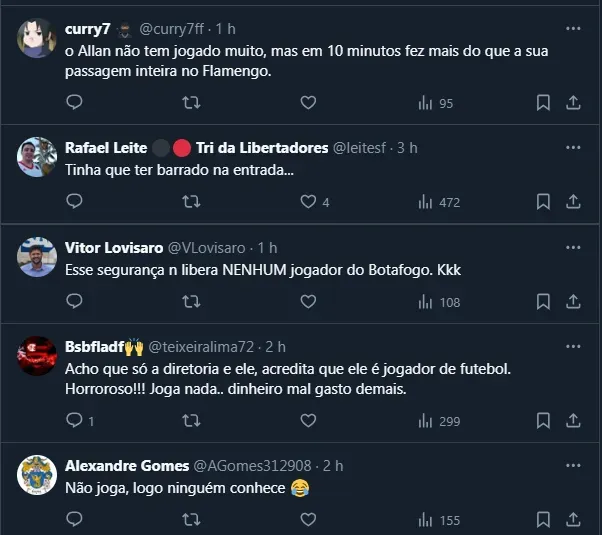Screen dimensions: 602x535
Task: Click Vitor Lovisaro's profile avatar
Action: point(37,257)
